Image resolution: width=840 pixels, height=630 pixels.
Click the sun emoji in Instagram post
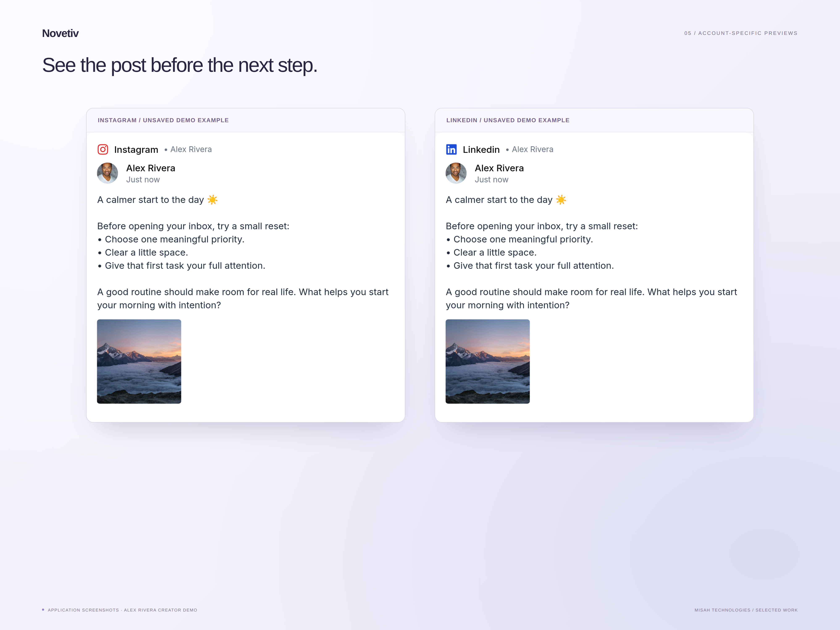tap(212, 200)
